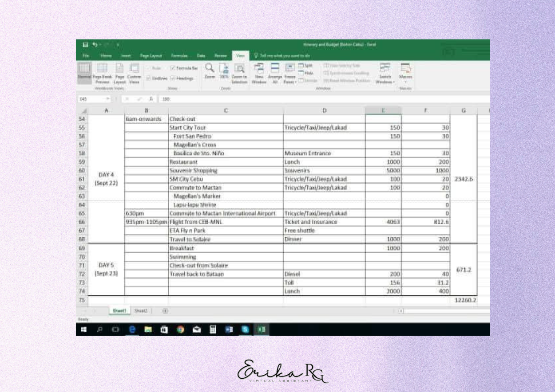Screen dimensions: 555x392
Task: Toggle the Gridlines checkbox
Action: coord(148,78)
